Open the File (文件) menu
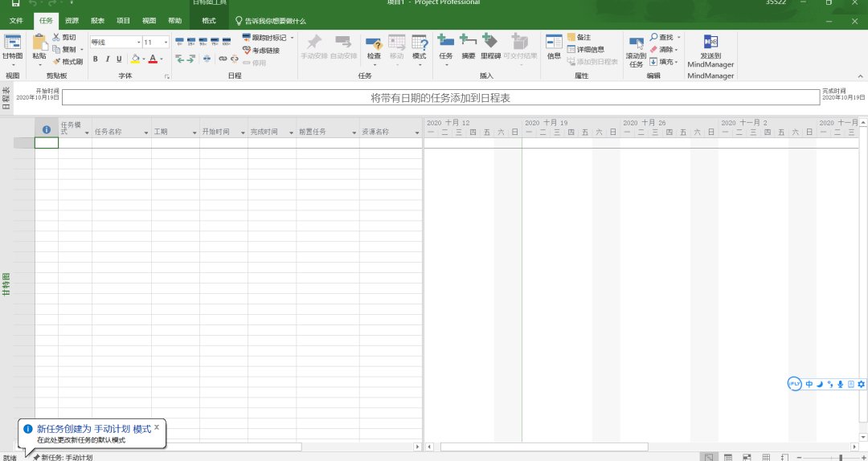Image resolution: width=868 pixels, height=461 pixels. coord(16,21)
